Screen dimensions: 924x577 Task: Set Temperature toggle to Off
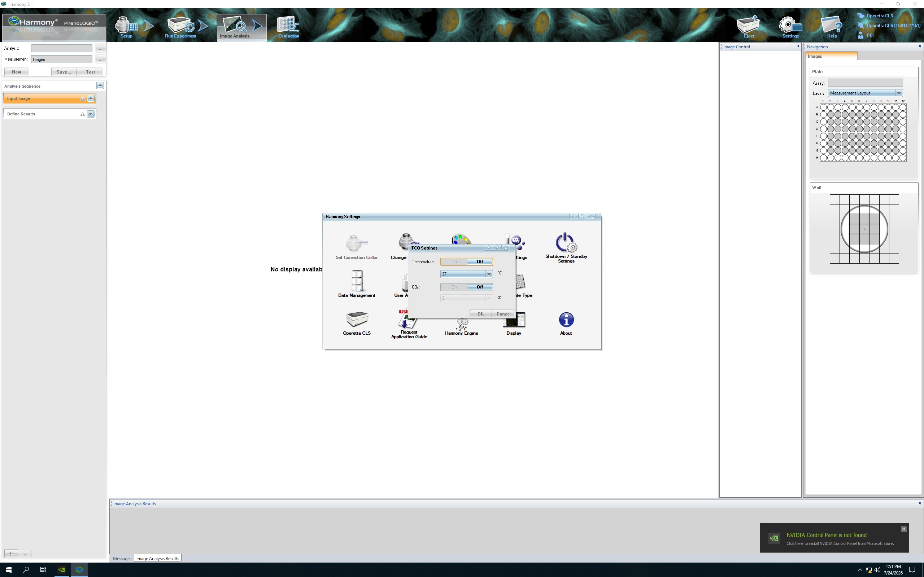click(480, 262)
